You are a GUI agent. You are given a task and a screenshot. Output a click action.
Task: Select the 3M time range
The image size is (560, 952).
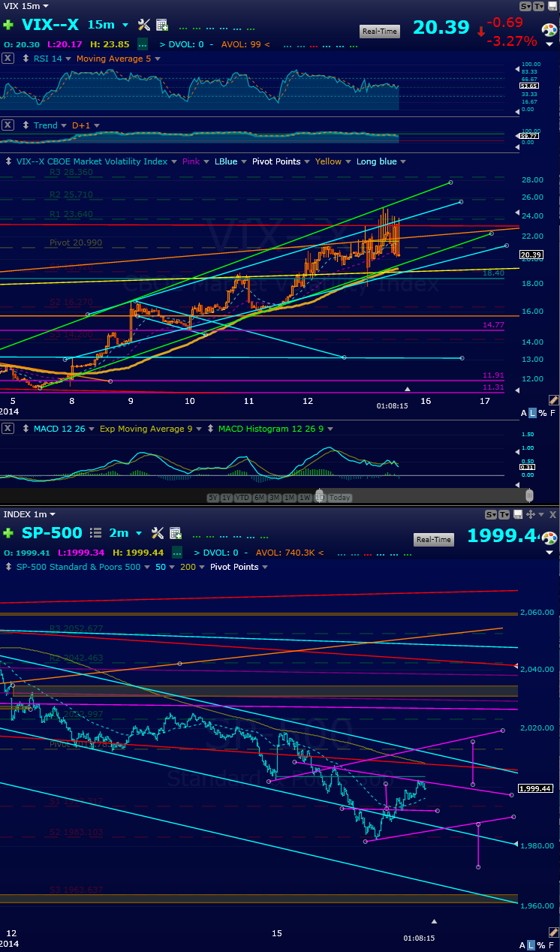point(274,498)
